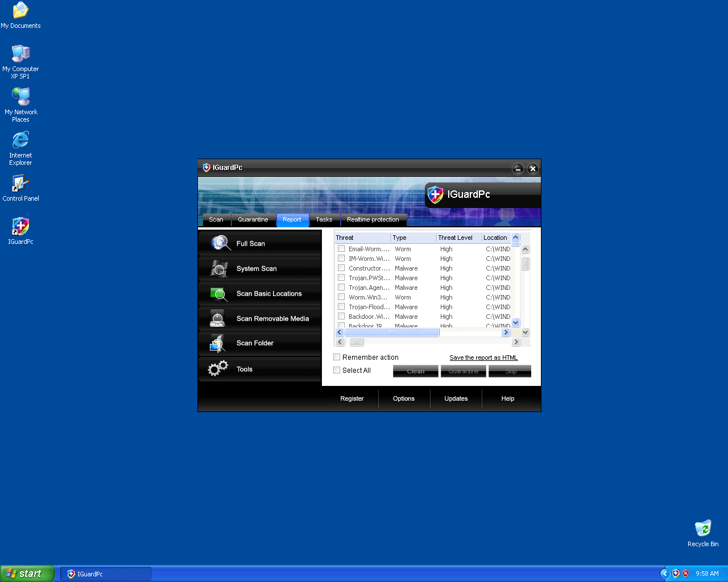This screenshot has width=728, height=582.
Task: Enable the Remember action checkbox
Action: pos(337,357)
